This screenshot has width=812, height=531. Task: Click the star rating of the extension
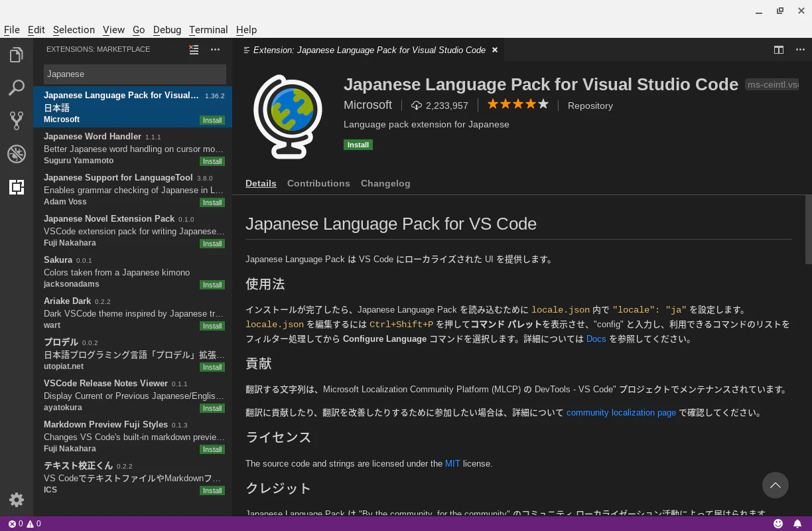pos(518,104)
